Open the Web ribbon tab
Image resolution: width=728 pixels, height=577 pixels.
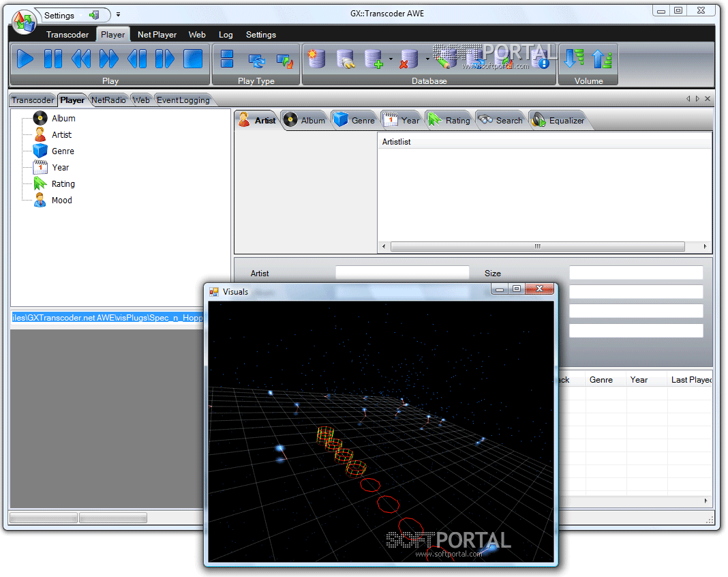(197, 34)
